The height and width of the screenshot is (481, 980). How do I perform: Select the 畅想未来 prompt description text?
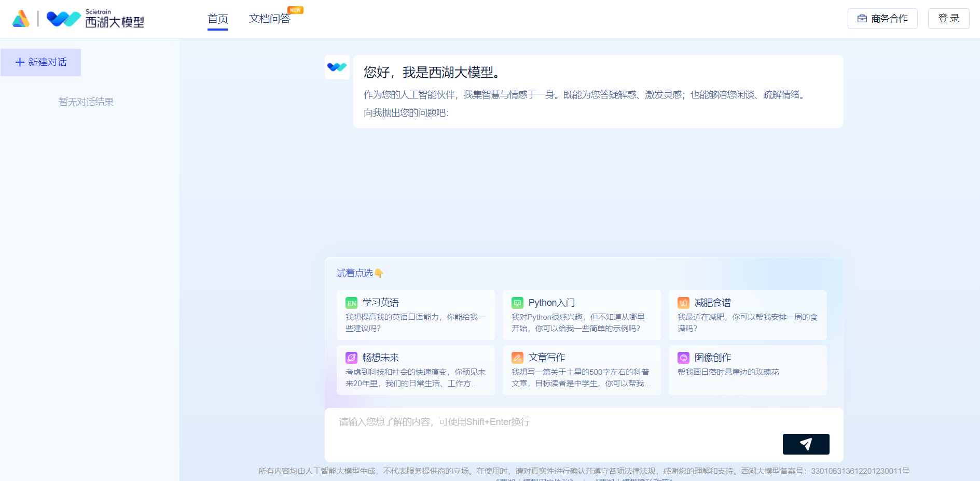(x=416, y=378)
